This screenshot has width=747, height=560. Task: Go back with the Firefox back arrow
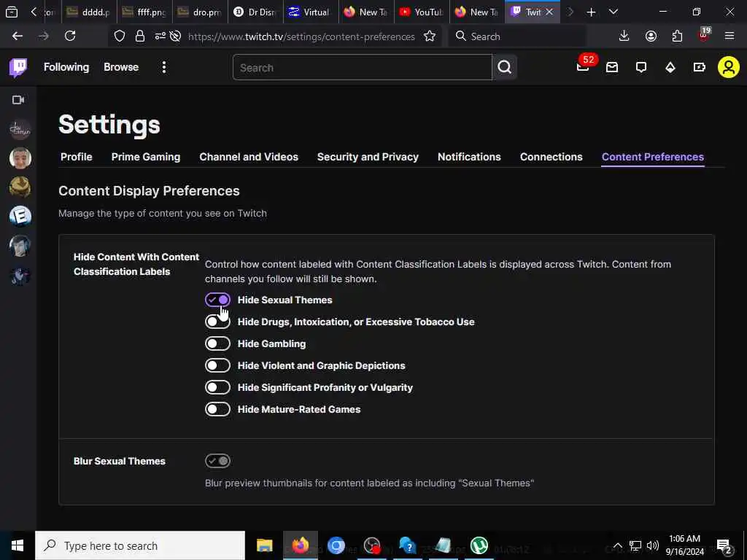pyautogui.click(x=18, y=36)
